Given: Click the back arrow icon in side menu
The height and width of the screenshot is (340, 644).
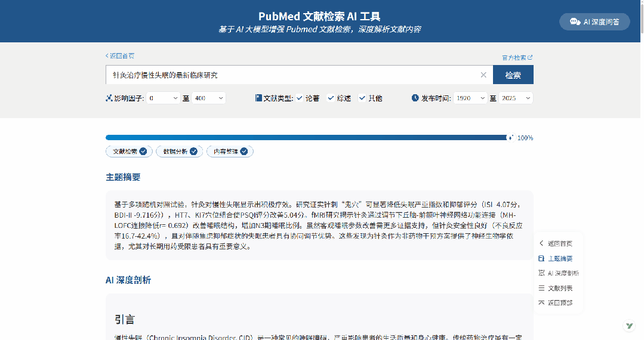Looking at the screenshot, I should (541, 243).
